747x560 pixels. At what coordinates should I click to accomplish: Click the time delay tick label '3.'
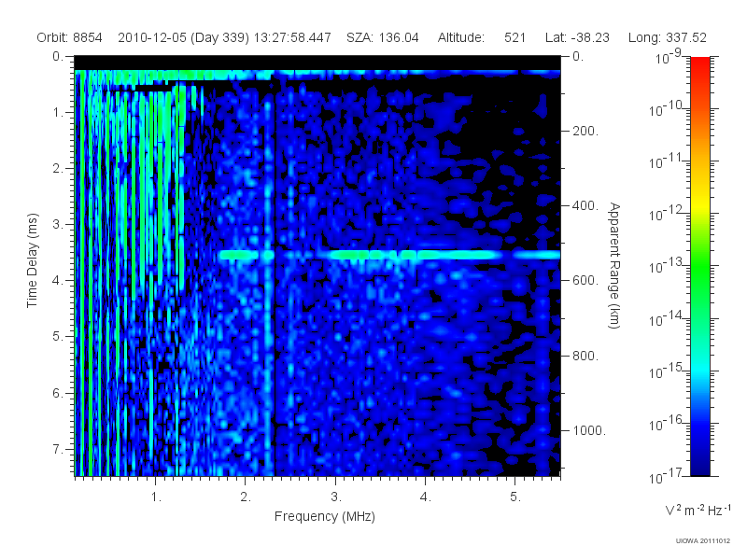coord(58,224)
